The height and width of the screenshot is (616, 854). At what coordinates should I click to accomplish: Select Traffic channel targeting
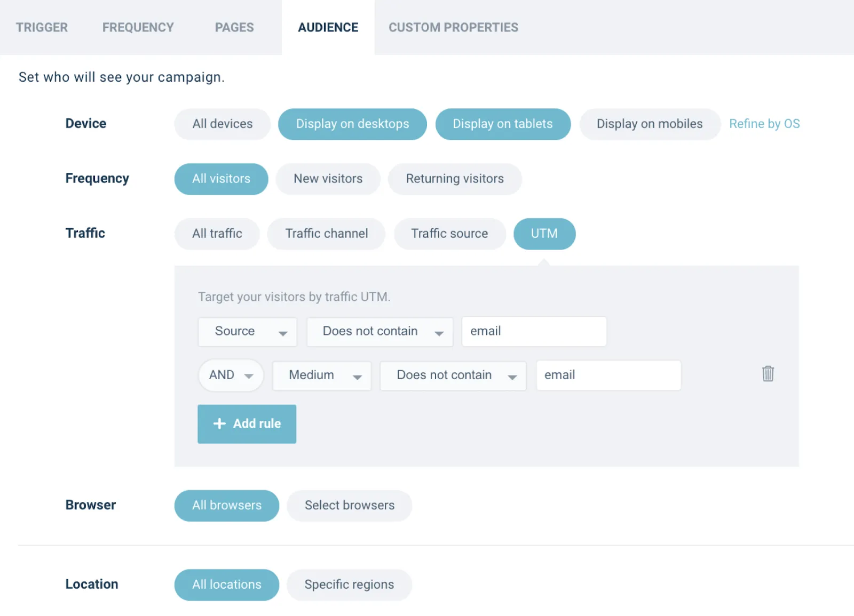pyautogui.click(x=326, y=234)
